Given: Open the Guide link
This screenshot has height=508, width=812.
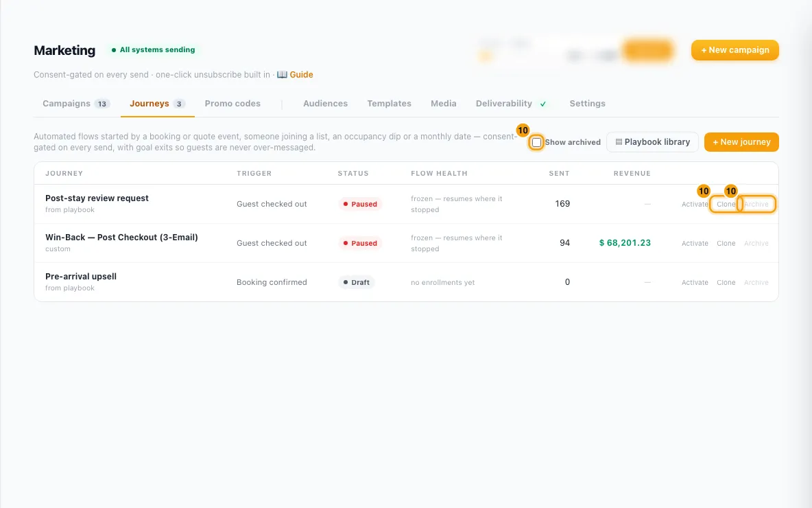Looking at the screenshot, I should pos(301,75).
